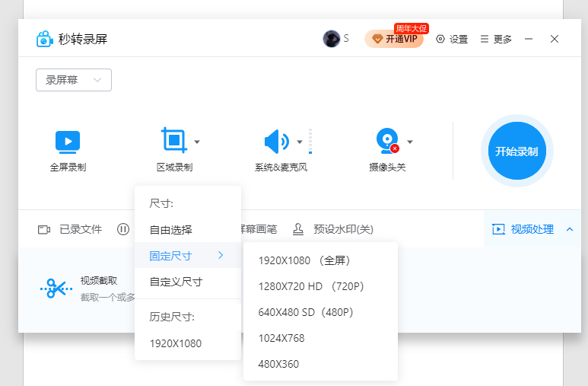Expand the audio source dropdown arrow

pyautogui.click(x=300, y=142)
